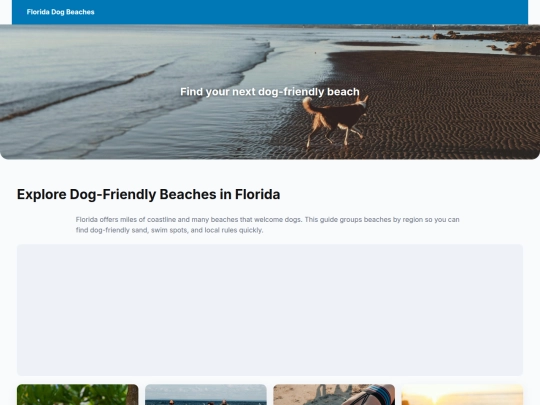Click the blue navigation header bar
The width and height of the screenshot is (540, 405).
coord(270,12)
